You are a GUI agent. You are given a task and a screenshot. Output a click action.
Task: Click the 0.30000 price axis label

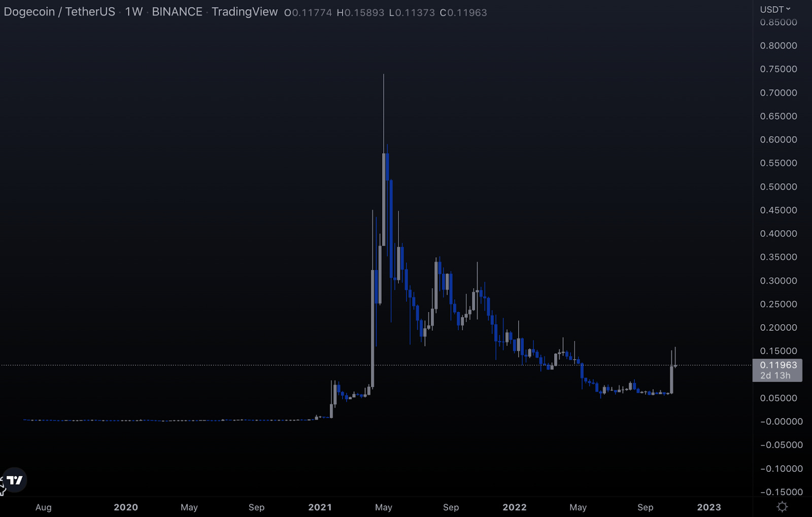779,281
